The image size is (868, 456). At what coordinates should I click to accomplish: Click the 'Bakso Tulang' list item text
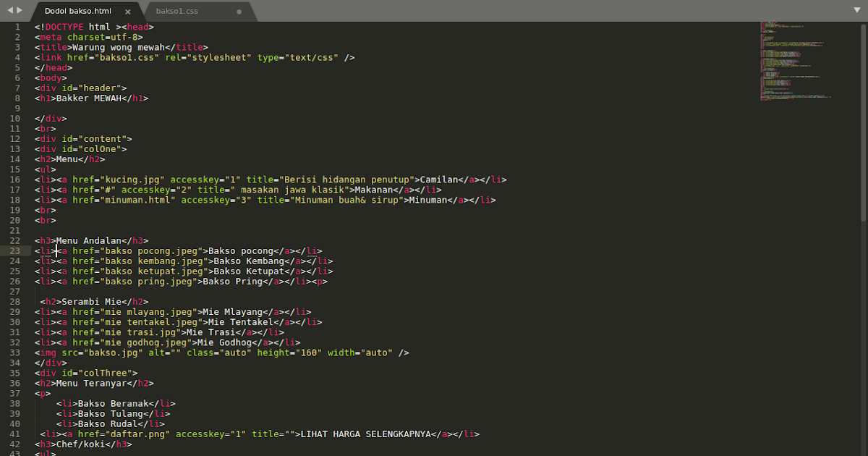(109, 413)
